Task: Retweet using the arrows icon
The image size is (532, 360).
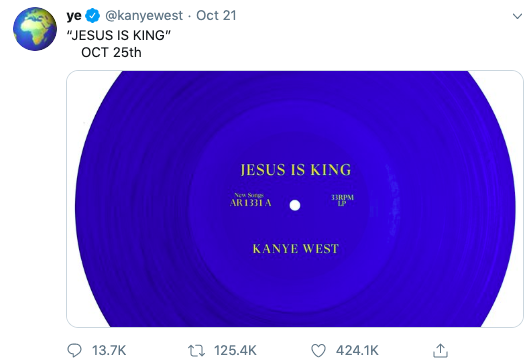Action: [x=197, y=350]
